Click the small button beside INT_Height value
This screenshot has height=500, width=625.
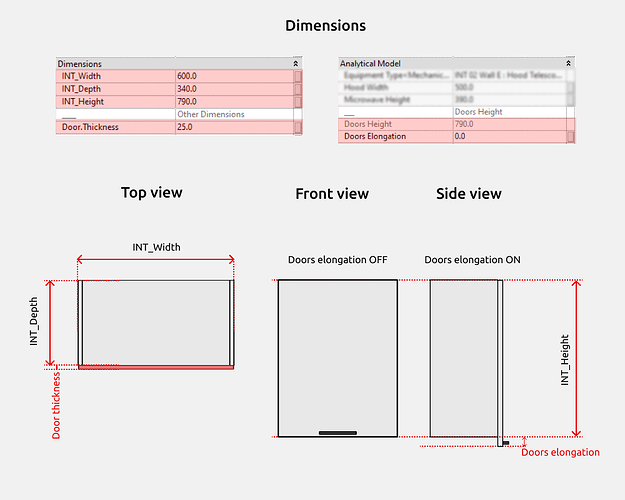tap(297, 101)
